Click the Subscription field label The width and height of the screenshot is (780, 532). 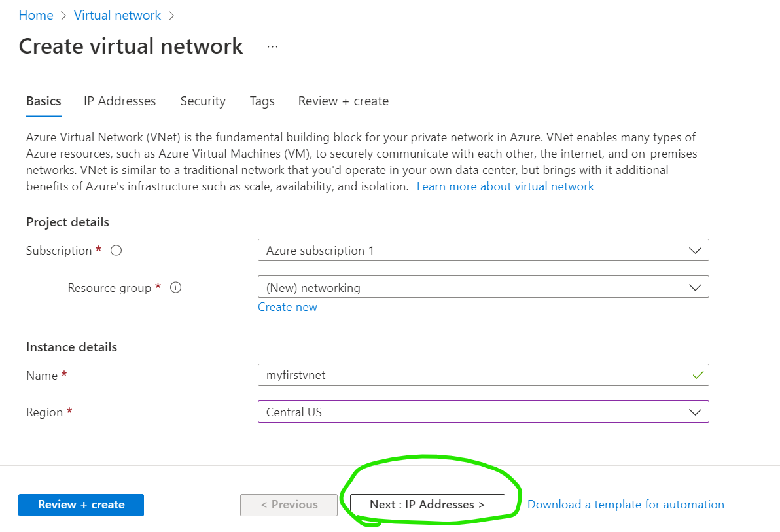[59, 251]
